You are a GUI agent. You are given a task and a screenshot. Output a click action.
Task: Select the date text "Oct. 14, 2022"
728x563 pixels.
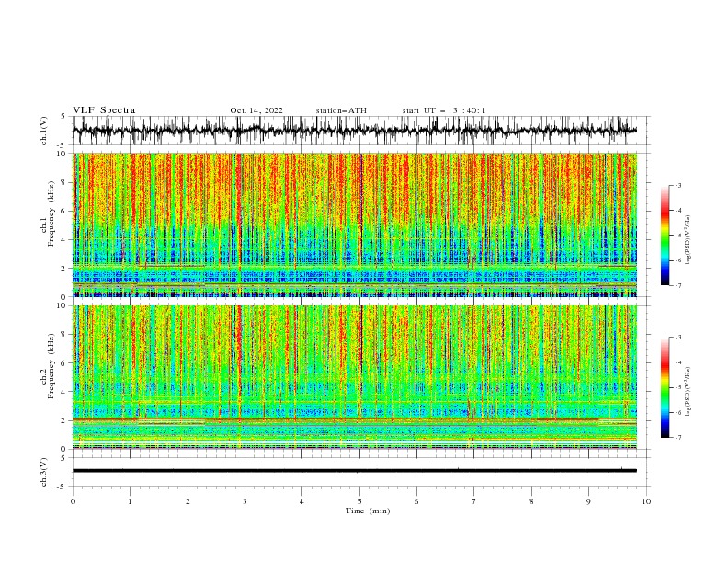pyautogui.click(x=256, y=110)
